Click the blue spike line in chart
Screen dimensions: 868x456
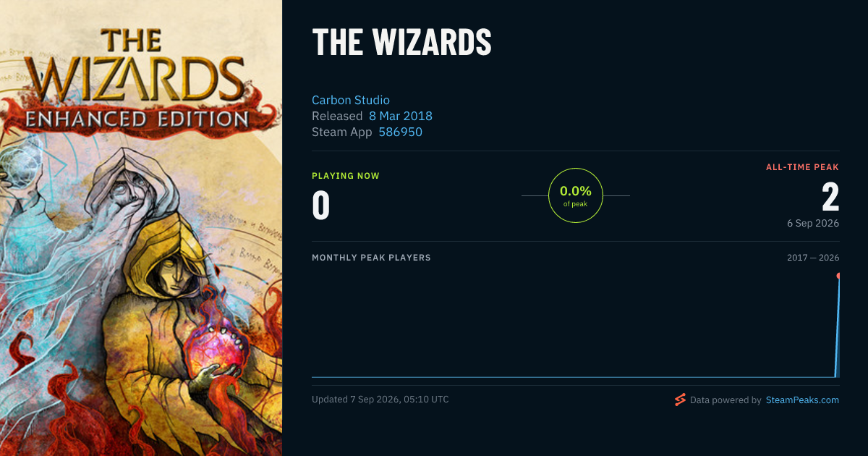pos(838,327)
